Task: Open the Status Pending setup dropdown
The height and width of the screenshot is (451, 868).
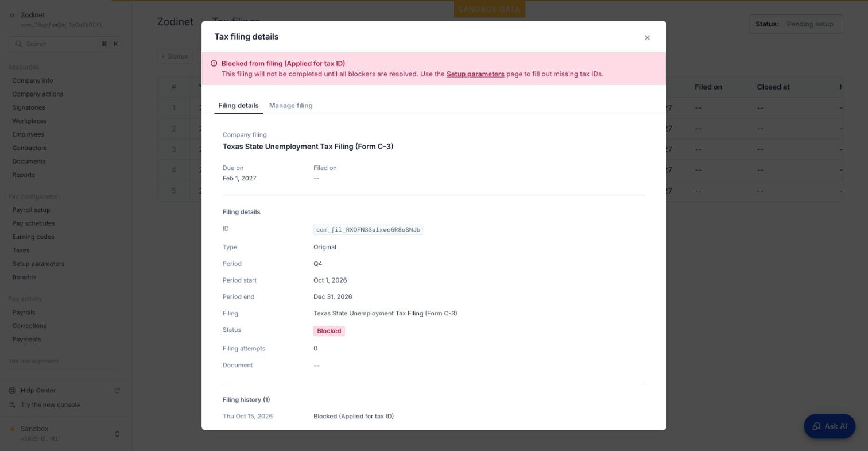Action: point(796,24)
